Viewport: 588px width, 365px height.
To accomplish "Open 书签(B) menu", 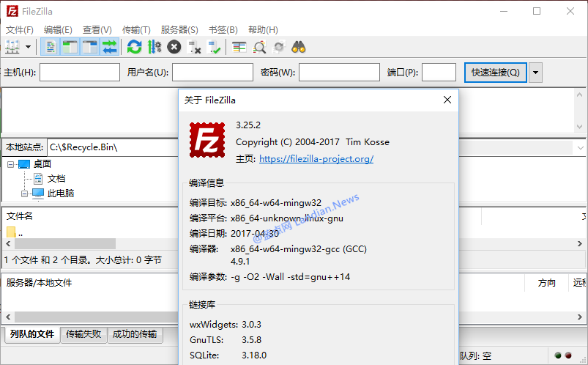I will pos(223,29).
